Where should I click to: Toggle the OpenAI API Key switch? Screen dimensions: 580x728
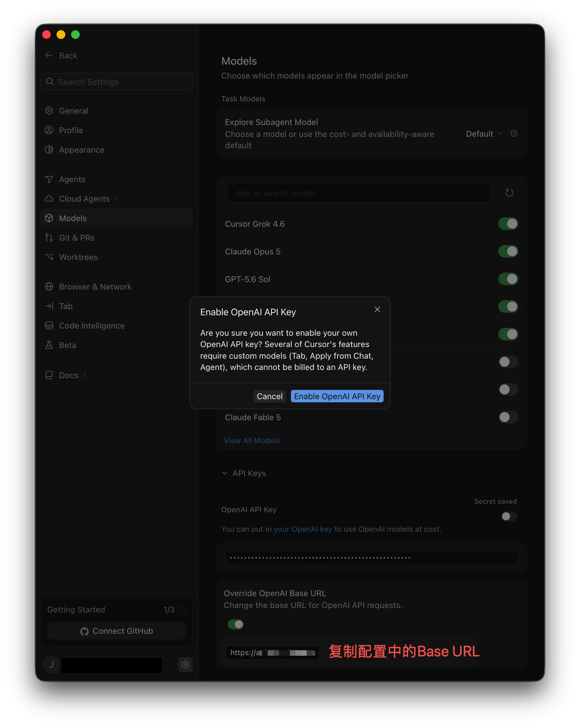(509, 516)
